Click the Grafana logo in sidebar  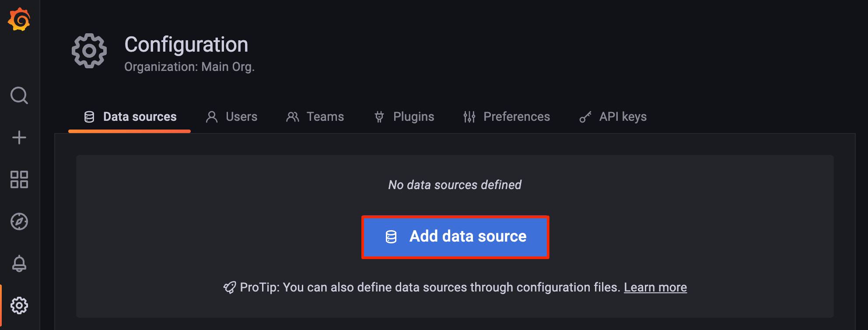pos(19,19)
